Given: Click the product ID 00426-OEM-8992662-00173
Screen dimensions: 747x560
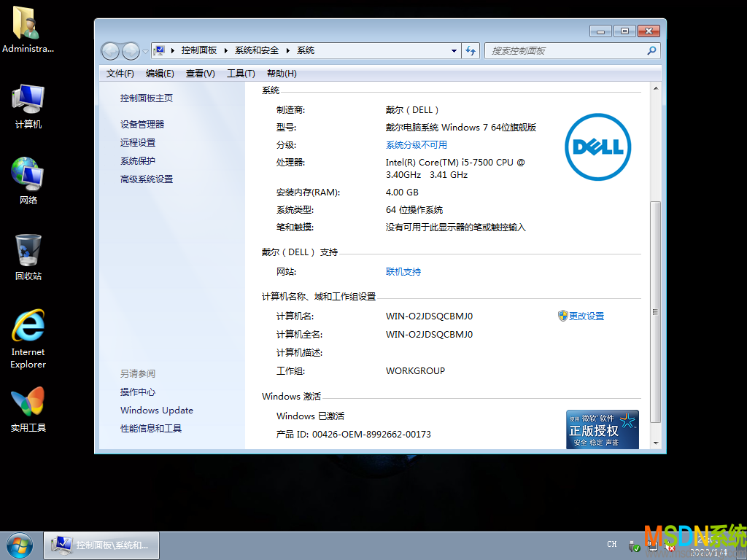Looking at the screenshot, I should pos(371,434).
